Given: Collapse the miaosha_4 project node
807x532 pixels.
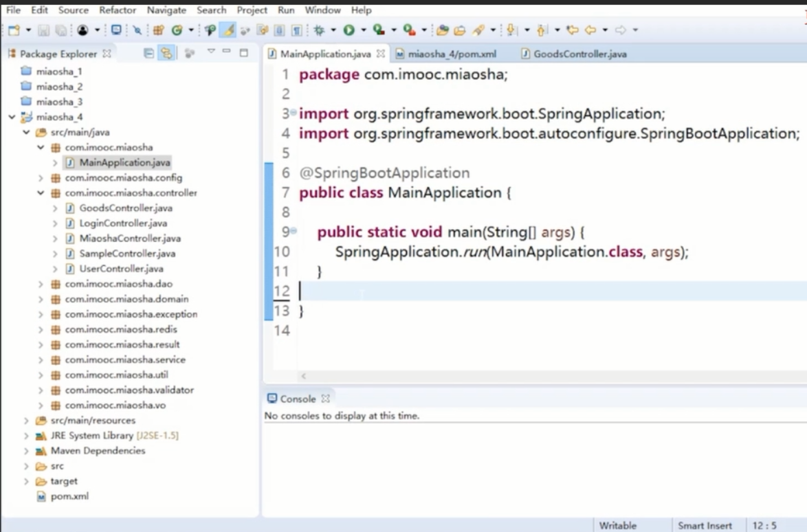Looking at the screenshot, I should [12, 117].
